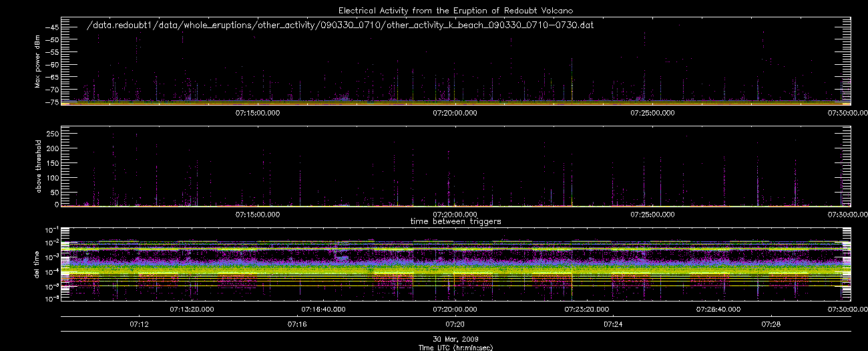Screen dimensions: 868x351
Task: Click the 10^-3 tick on del time axis
Action: tap(51, 256)
